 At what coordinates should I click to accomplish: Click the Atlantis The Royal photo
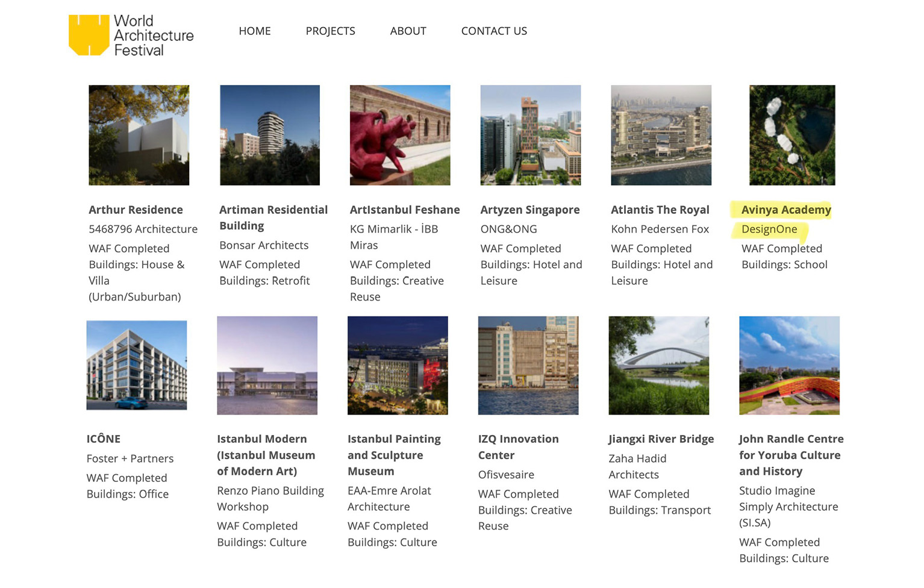click(661, 135)
